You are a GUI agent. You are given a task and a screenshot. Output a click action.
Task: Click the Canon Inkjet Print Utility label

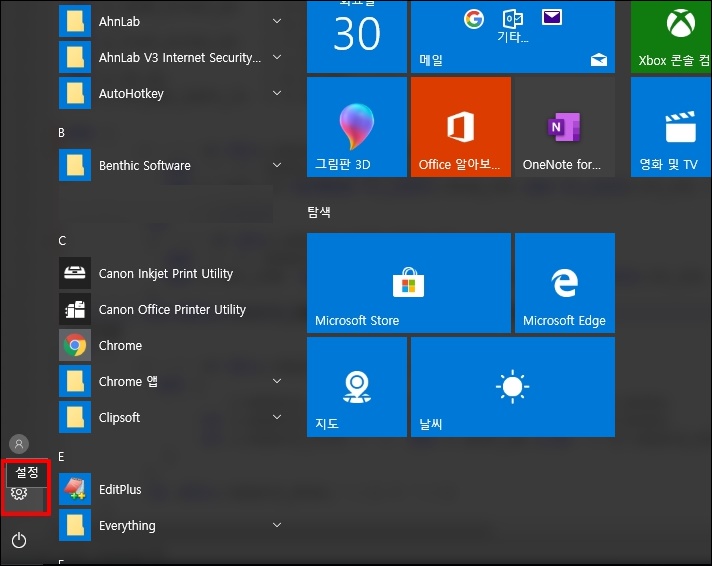pos(166,273)
